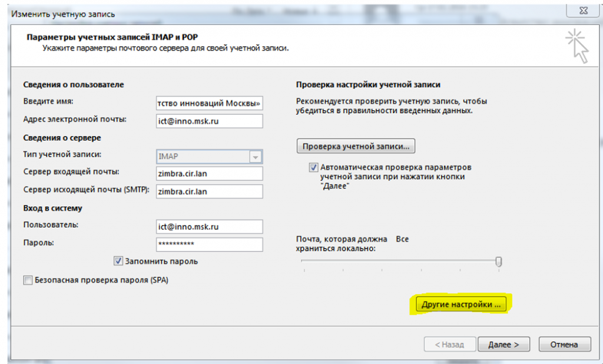Proceed with the "Далее >" button
The image size is (603, 364).
(x=503, y=345)
